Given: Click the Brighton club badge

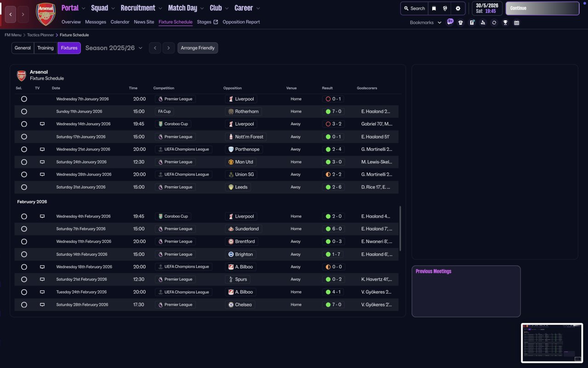Looking at the screenshot, I should tap(231, 254).
